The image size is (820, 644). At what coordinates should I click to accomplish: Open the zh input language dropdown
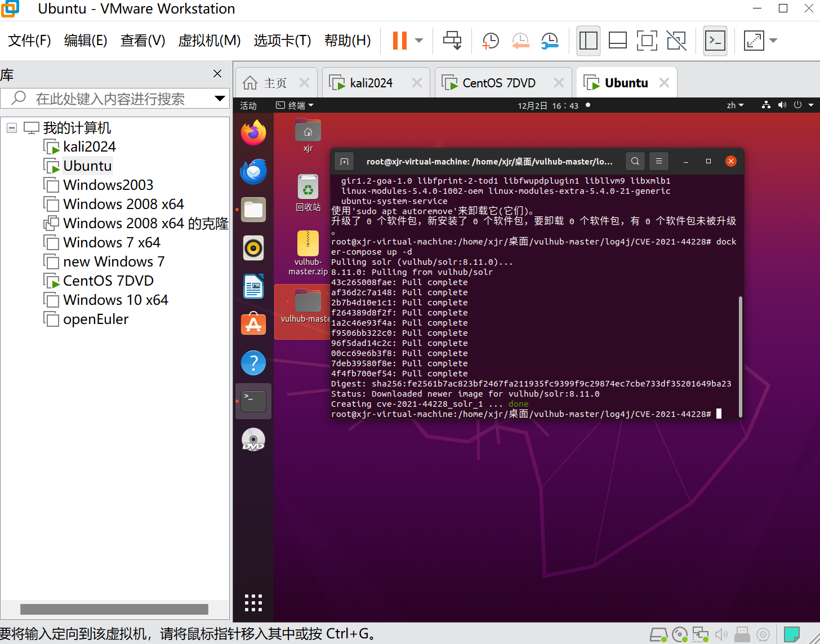(736, 105)
